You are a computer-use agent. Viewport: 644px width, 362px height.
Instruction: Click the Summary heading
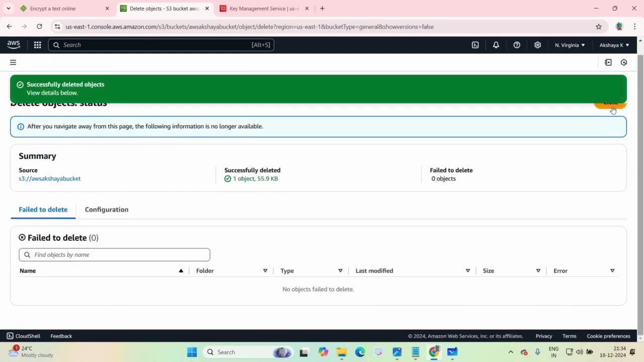pos(37,156)
